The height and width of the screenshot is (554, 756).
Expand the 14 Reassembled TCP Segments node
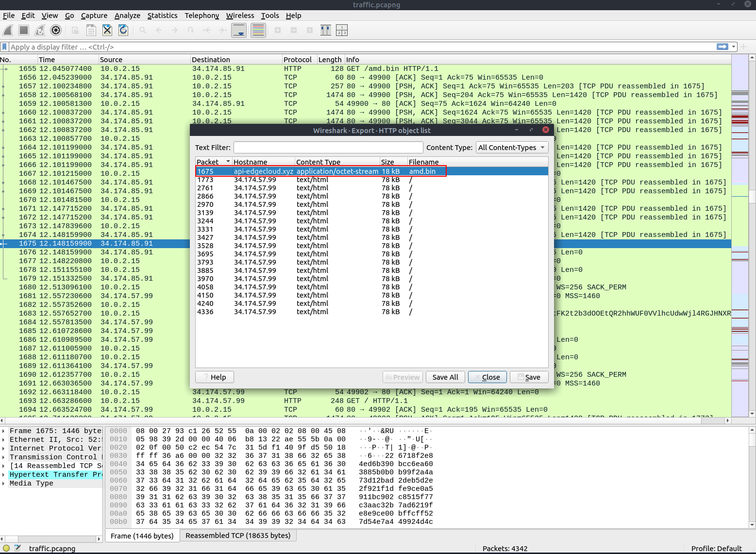point(4,466)
